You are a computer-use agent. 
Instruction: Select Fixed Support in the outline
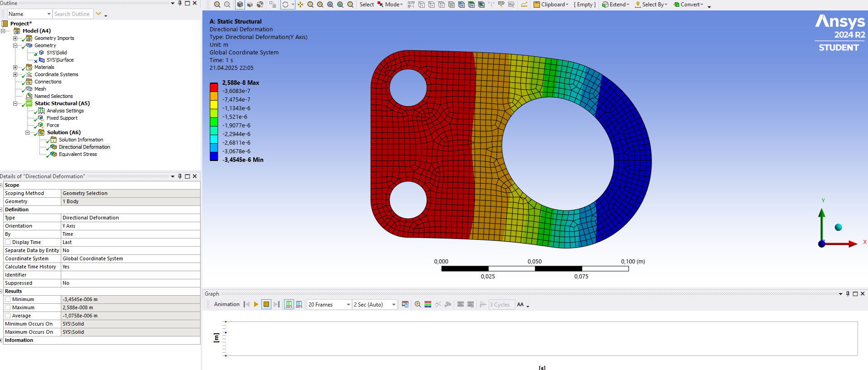pyautogui.click(x=62, y=118)
